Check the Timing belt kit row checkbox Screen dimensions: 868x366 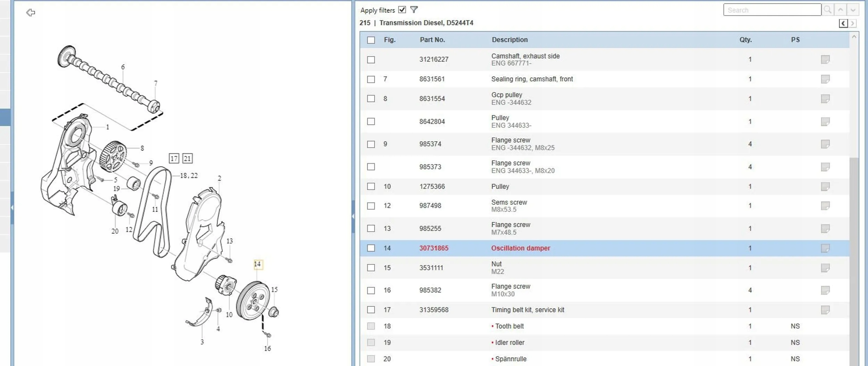pyautogui.click(x=371, y=310)
